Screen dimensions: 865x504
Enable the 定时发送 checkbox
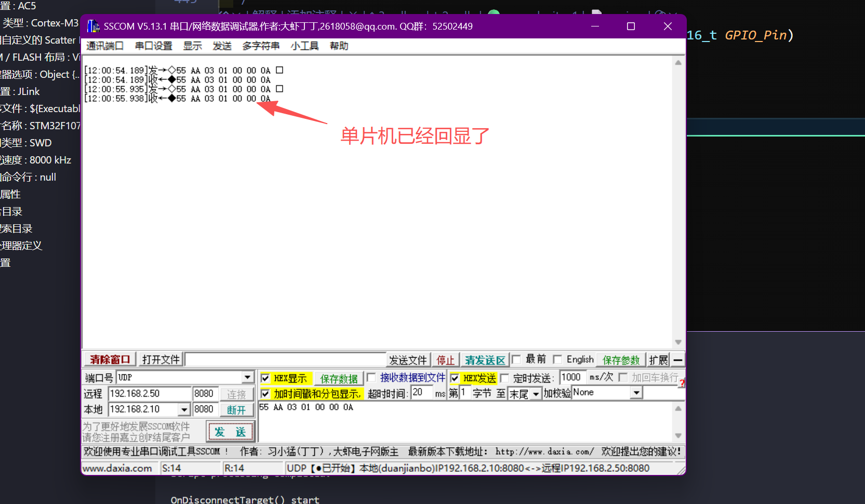504,378
